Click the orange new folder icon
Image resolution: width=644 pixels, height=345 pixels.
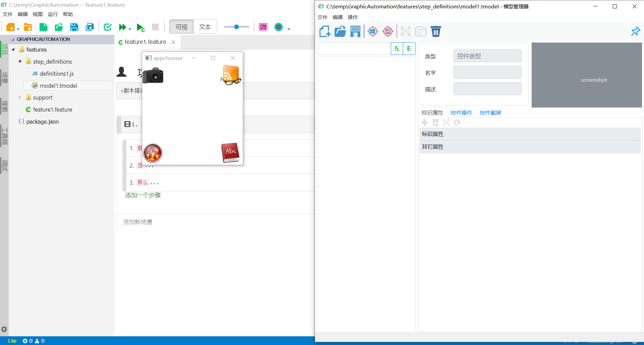point(28,27)
